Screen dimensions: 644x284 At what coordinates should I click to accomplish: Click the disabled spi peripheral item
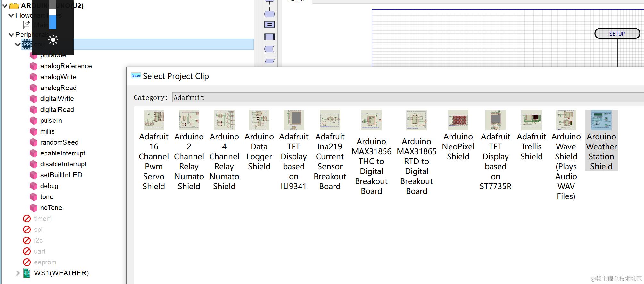[38, 230]
